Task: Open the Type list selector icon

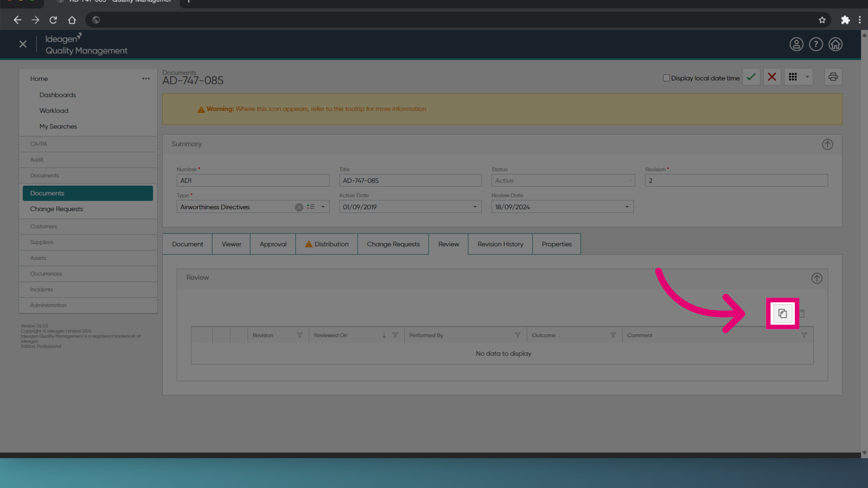Action: [311, 206]
